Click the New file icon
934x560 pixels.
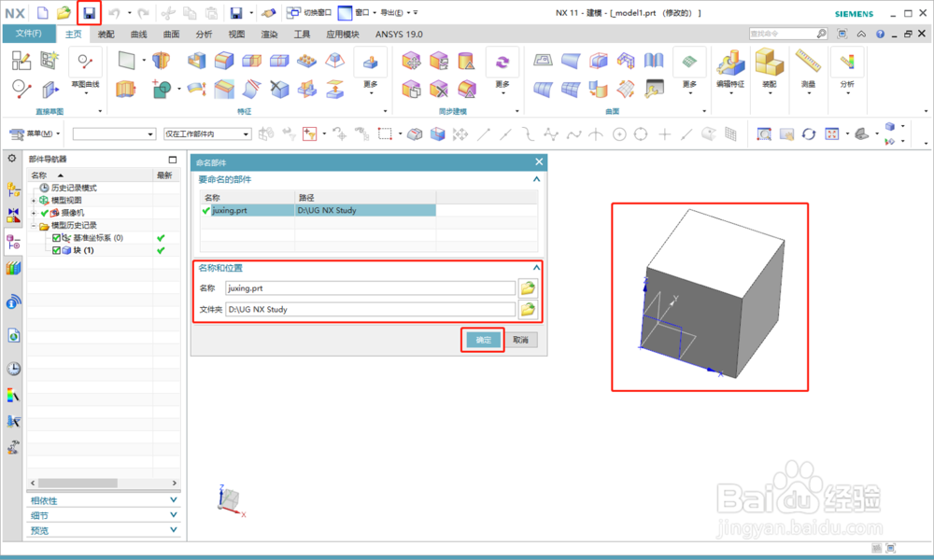pyautogui.click(x=43, y=12)
